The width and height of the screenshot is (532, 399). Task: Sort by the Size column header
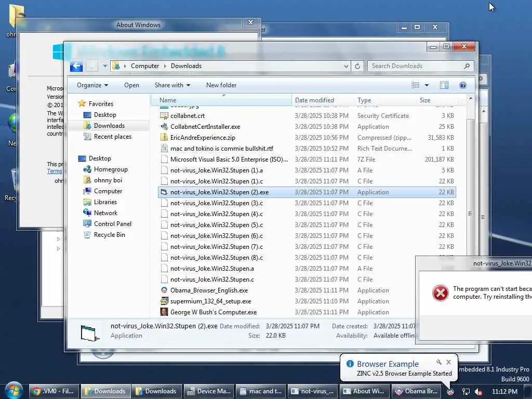[x=437, y=100]
